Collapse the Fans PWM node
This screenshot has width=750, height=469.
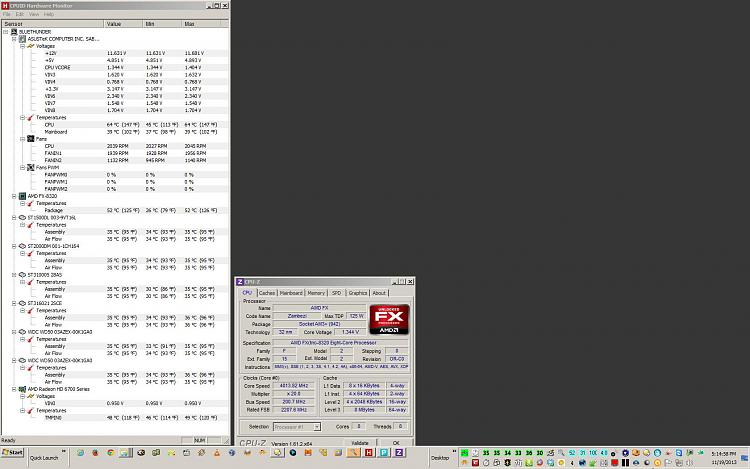point(22,167)
